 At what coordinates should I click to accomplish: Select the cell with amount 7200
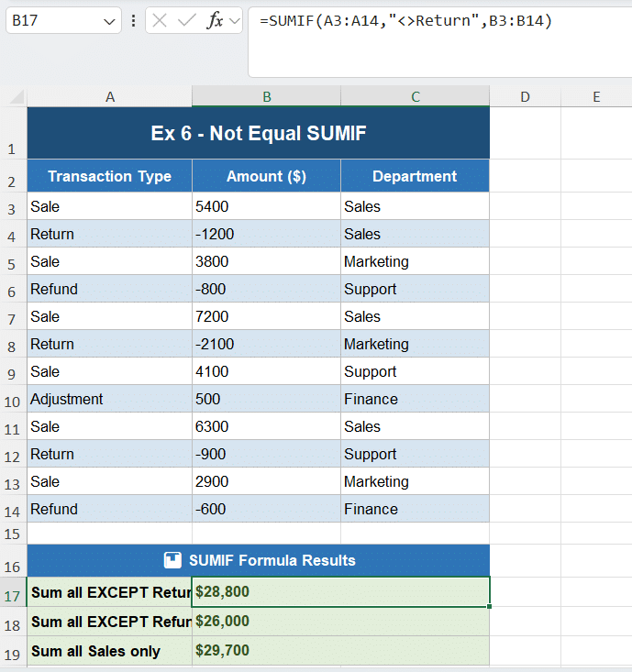266,316
